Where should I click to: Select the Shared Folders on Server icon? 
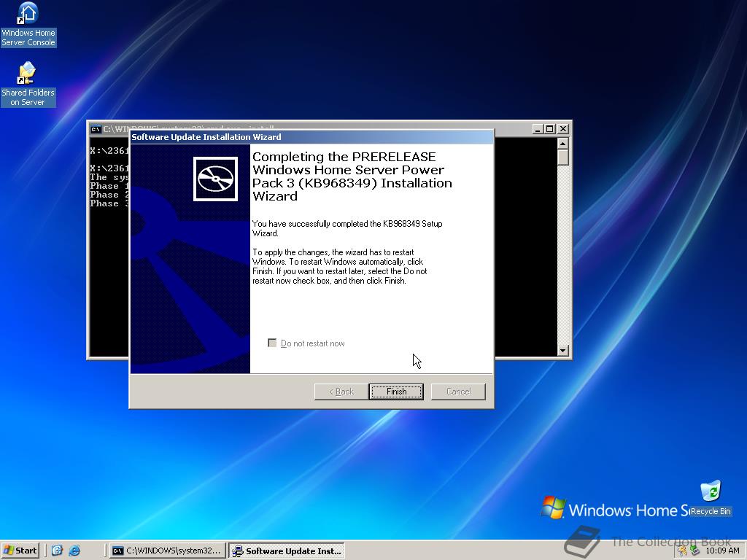tap(28, 85)
